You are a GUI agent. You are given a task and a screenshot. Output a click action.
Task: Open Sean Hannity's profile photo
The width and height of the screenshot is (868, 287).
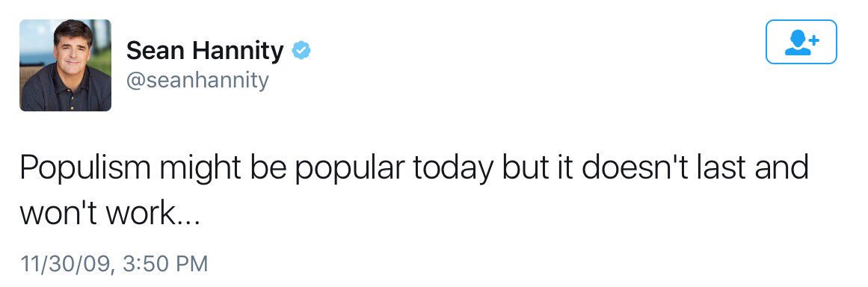tap(65, 65)
